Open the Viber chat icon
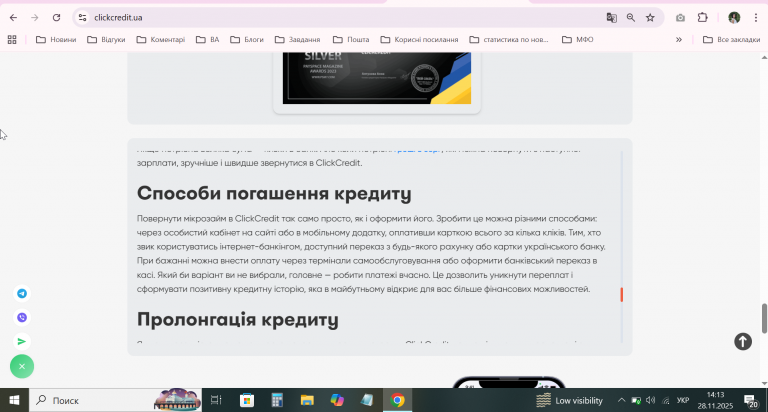 coord(22,317)
